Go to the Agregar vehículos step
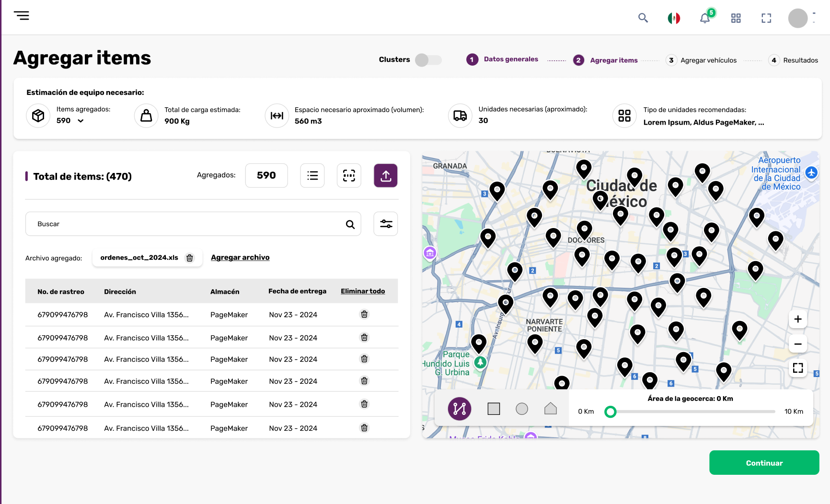Viewport: 830px width, 504px height. pyautogui.click(x=708, y=60)
